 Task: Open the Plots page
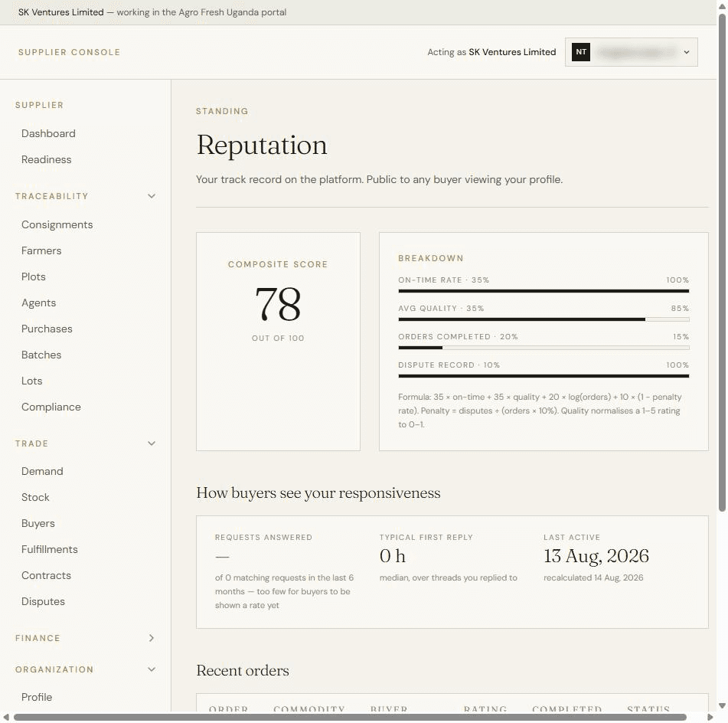[34, 276]
